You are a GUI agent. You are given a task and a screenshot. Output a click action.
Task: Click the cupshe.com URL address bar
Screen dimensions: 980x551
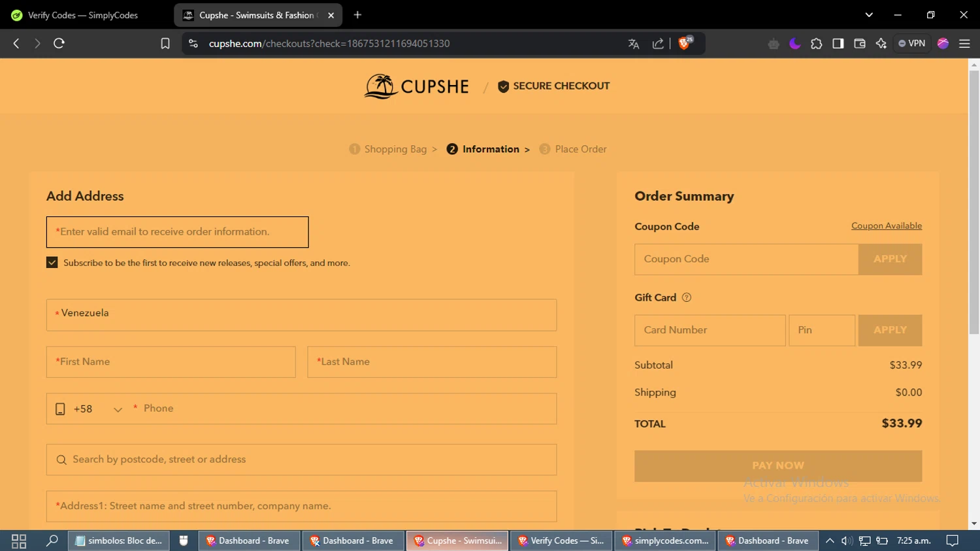pyautogui.click(x=412, y=44)
